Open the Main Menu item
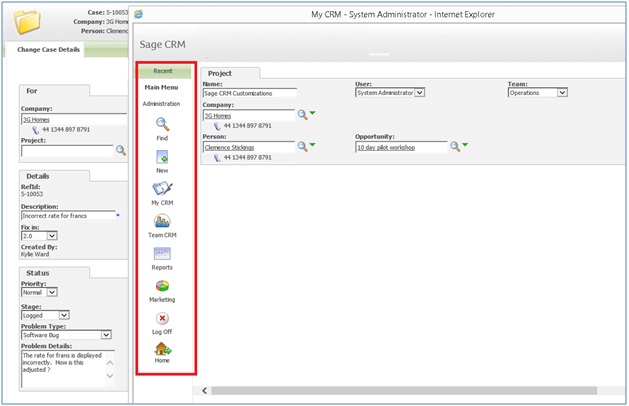The height and width of the screenshot is (406, 629). pyautogui.click(x=161, y=87)
